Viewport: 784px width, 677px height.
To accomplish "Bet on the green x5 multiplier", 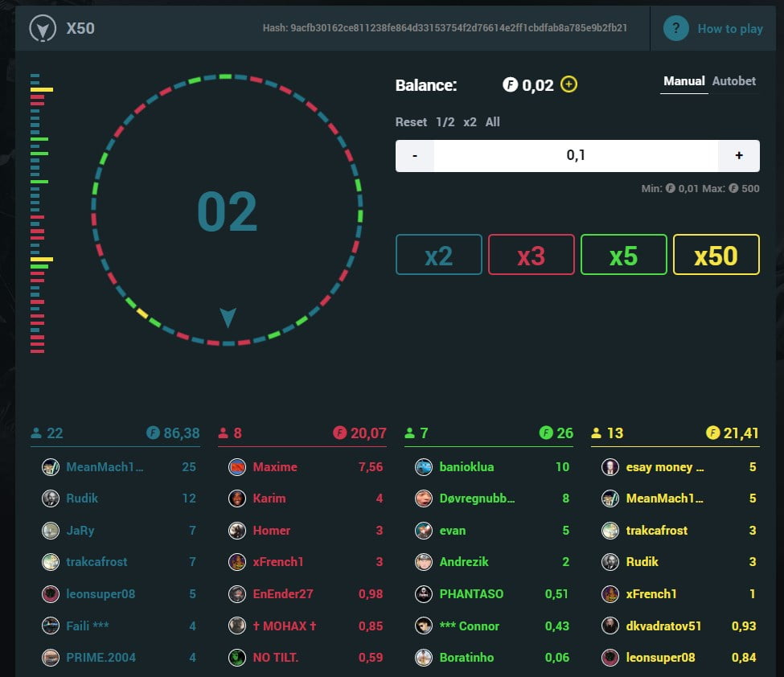I will click(x=623, y=255).
